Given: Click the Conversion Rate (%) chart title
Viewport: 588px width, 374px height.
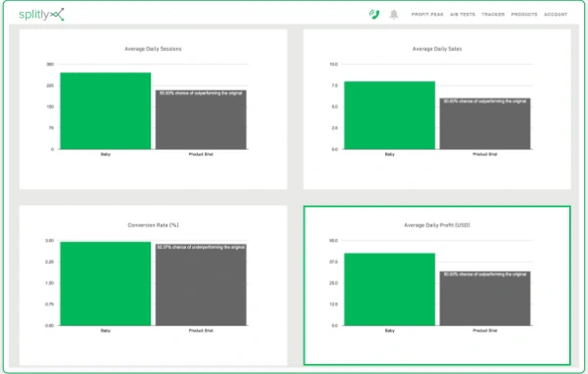Looking at the screenshot, I should click(153, 225).
